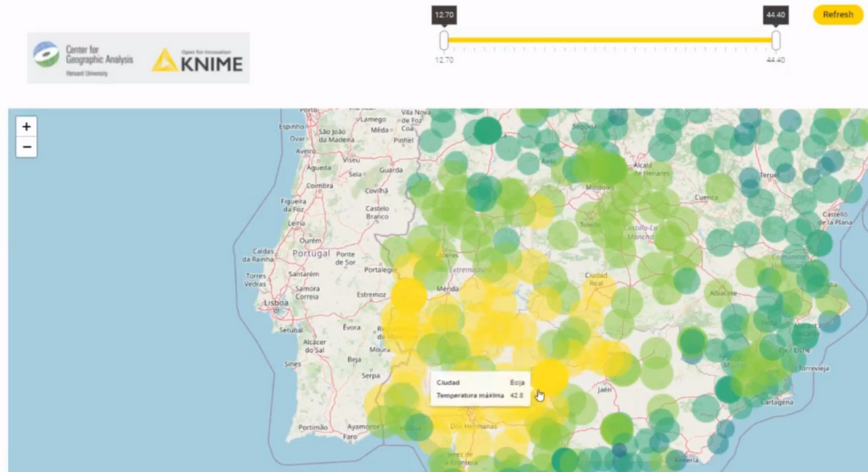Click the 'Portalegre' map label
Viewport: 868px width, 472px height.
coord(380,270)
